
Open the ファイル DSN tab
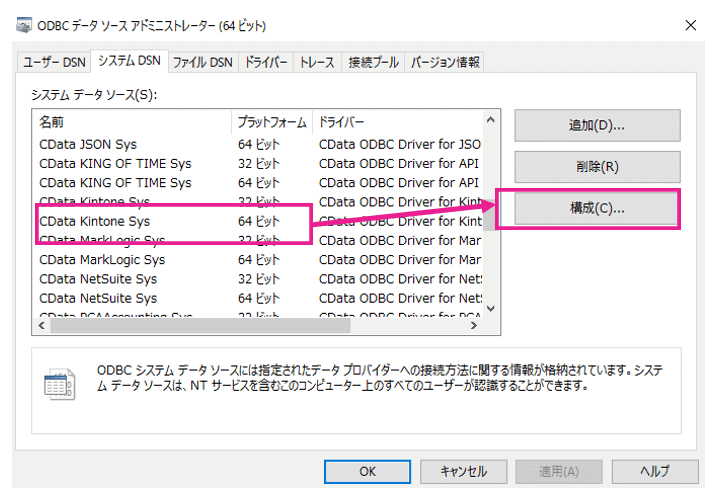[203, 62]
